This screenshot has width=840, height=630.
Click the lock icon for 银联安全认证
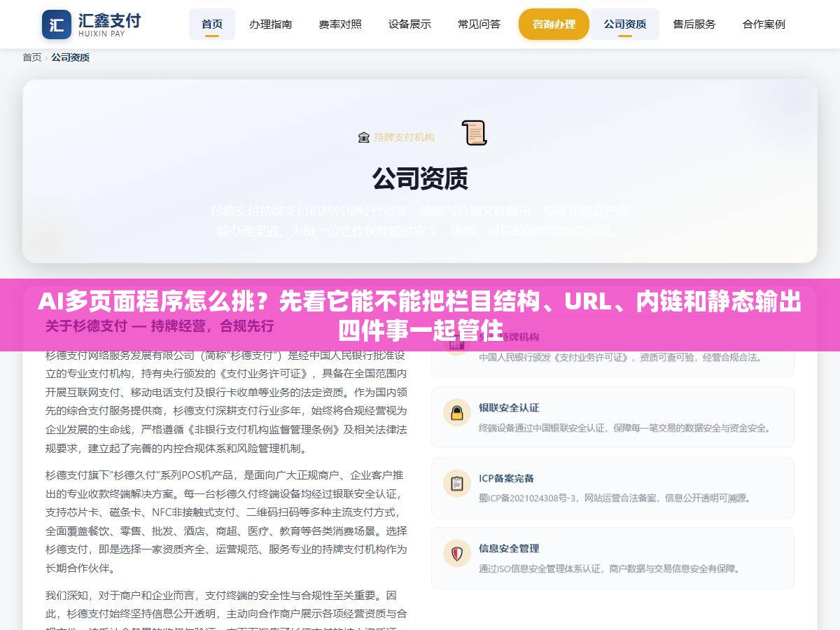[457, 412]
